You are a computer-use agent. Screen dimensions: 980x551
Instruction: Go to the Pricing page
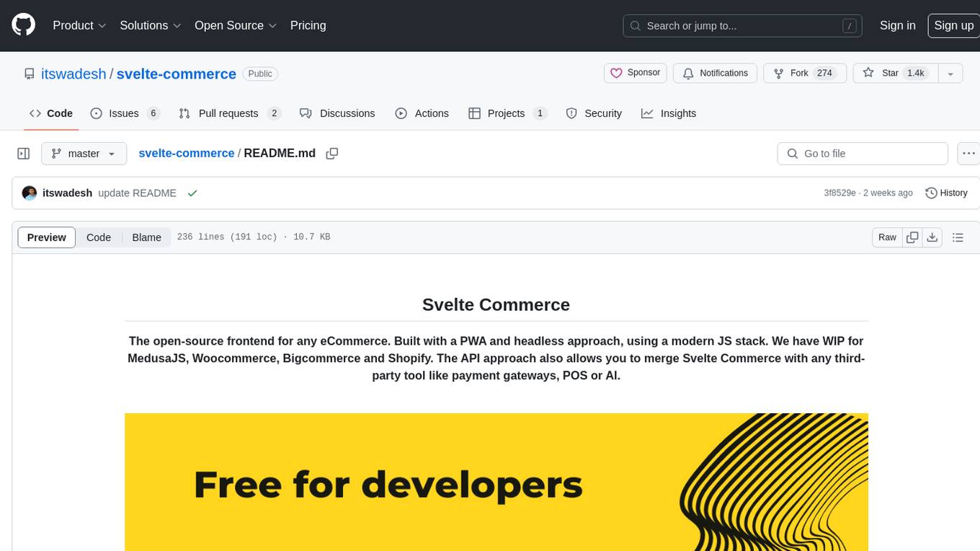308,25
